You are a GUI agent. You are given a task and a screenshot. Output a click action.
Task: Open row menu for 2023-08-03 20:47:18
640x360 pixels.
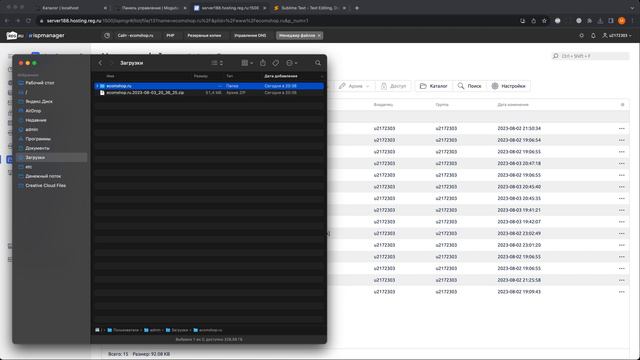622,164
